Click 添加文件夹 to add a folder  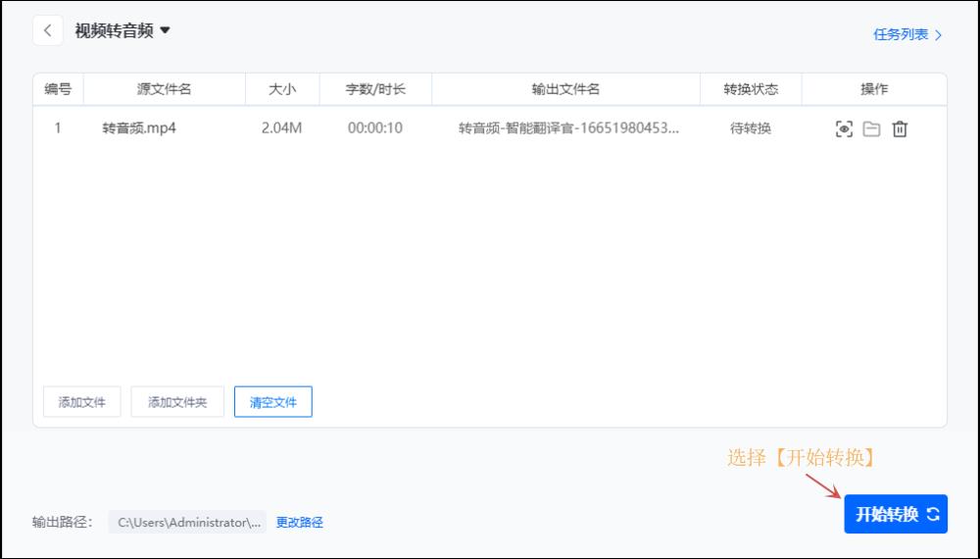(177, 402)
